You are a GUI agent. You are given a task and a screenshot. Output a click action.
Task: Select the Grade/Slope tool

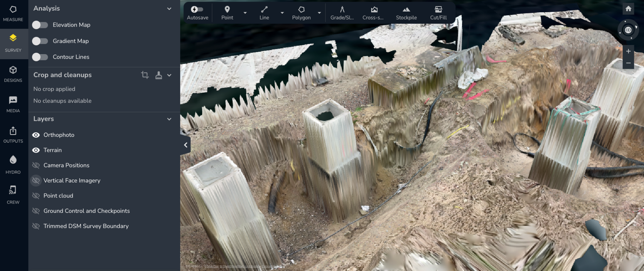pos(342,13)
